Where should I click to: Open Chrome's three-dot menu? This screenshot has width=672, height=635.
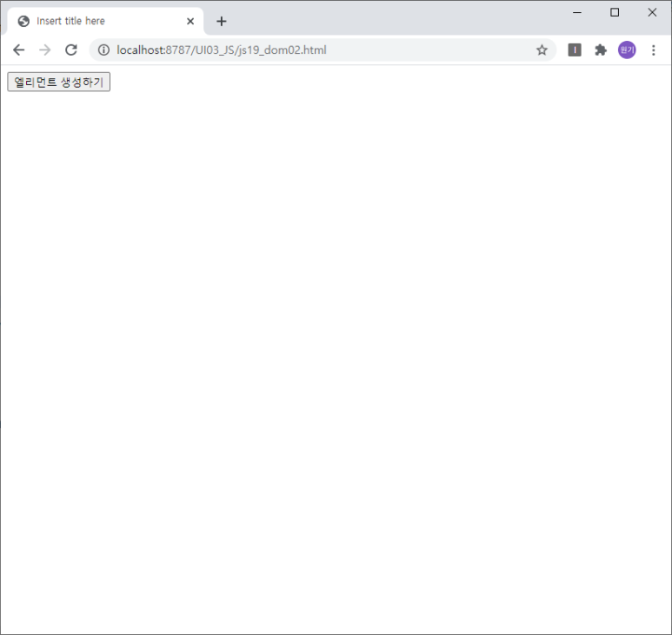click(653, 50)
